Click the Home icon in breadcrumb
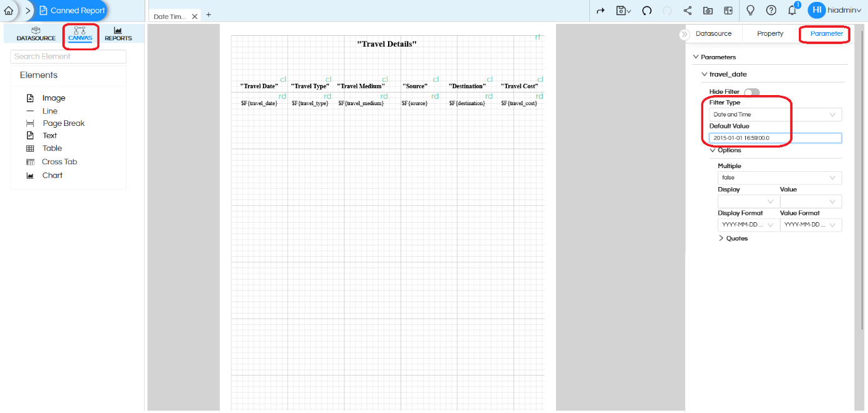This screenshot has height=413, width=868. pos(9,10)
